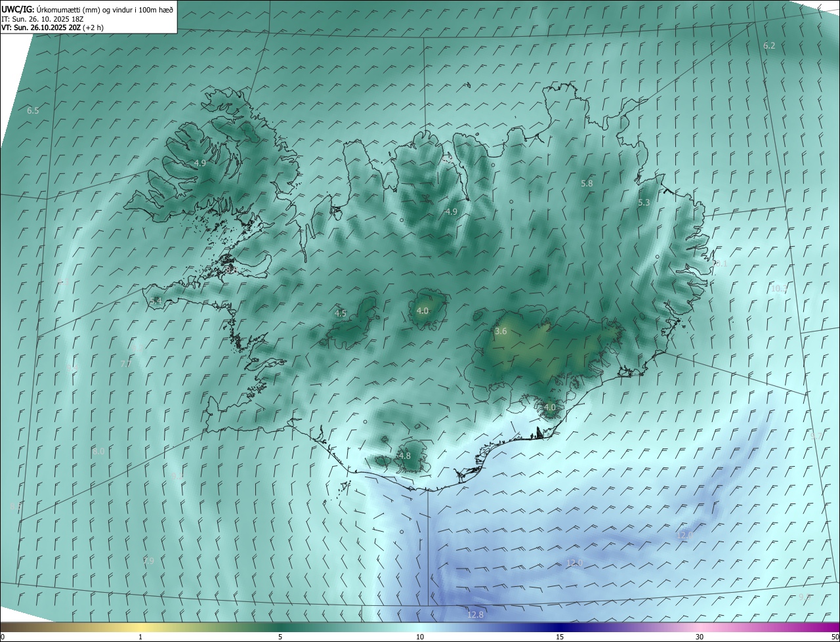Click the 4.5 value label on the map
The width and height of the screenshot is (840, 642).
341,314
